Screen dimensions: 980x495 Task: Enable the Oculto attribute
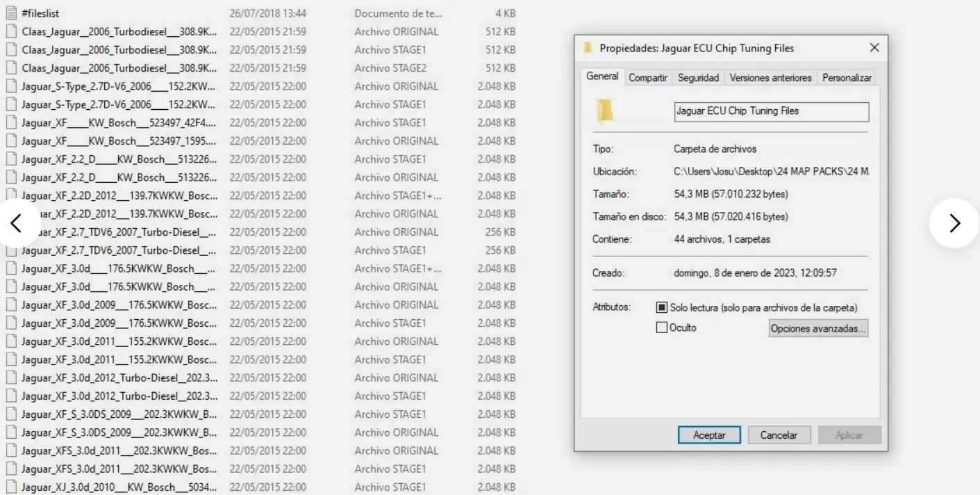(661, 327)
